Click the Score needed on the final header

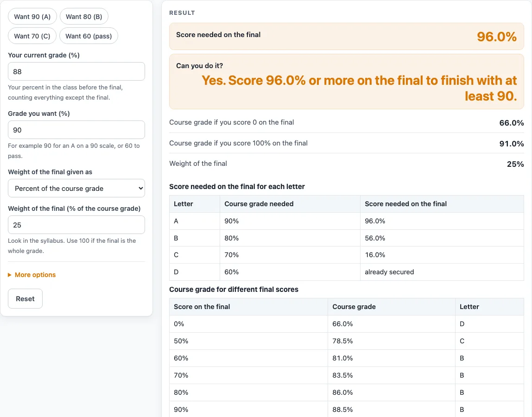point(442,204)
